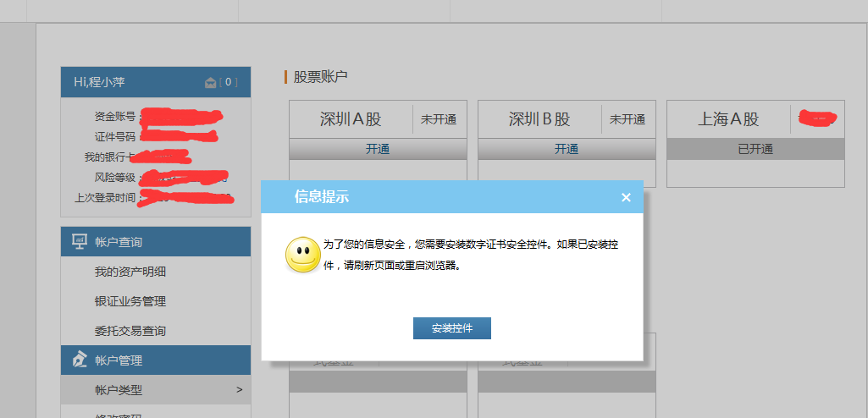868x418 pixels.
Task: Collapse the 帐户管理 section header text
Action: point(119,360)
